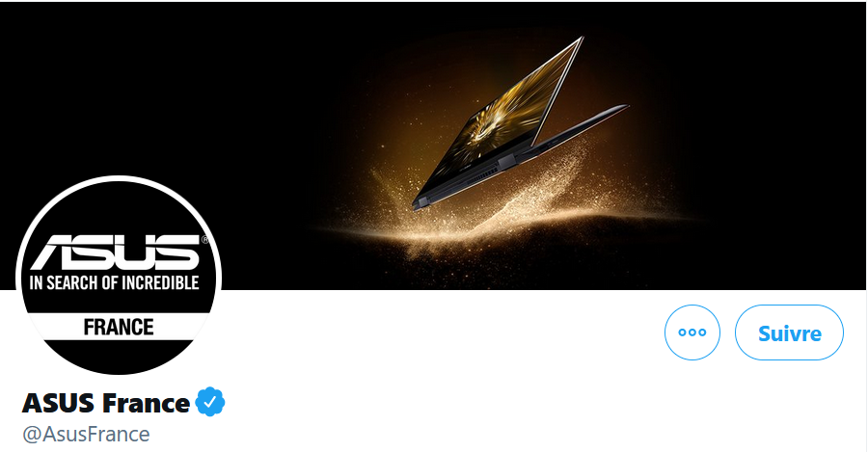
Task: Click the registered trademark symbol on logo
Action: 204,240
